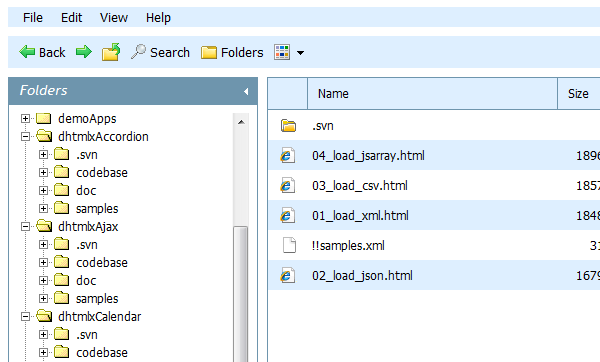Click the green Back arrow icon
600x362 pixels.
(x=27, y=52)
